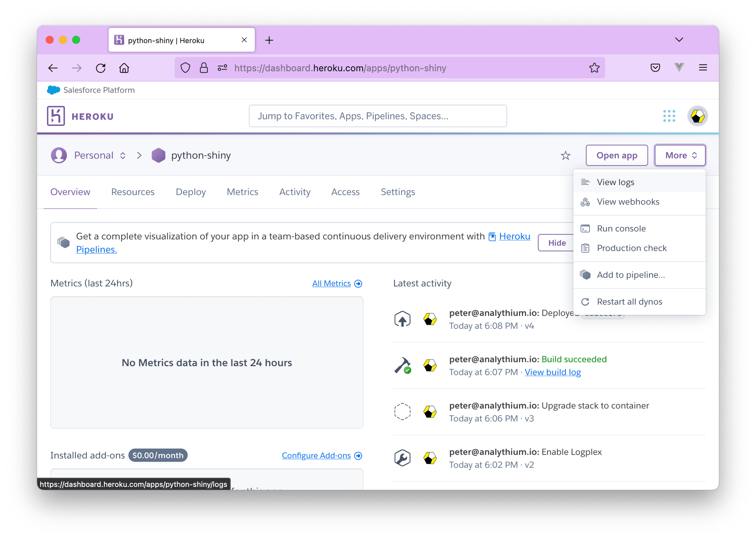Open the list all tabs chevron

coord(679,40)
